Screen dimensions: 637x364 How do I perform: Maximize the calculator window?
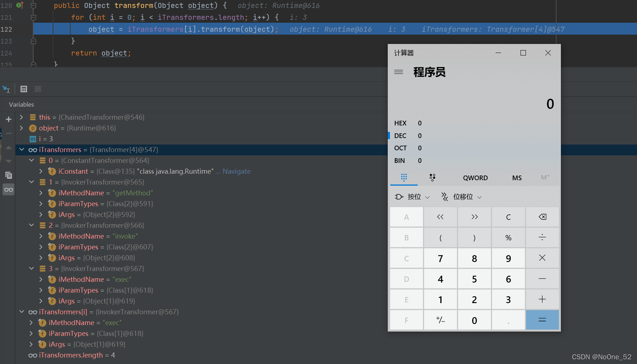(x=523, y=53)
